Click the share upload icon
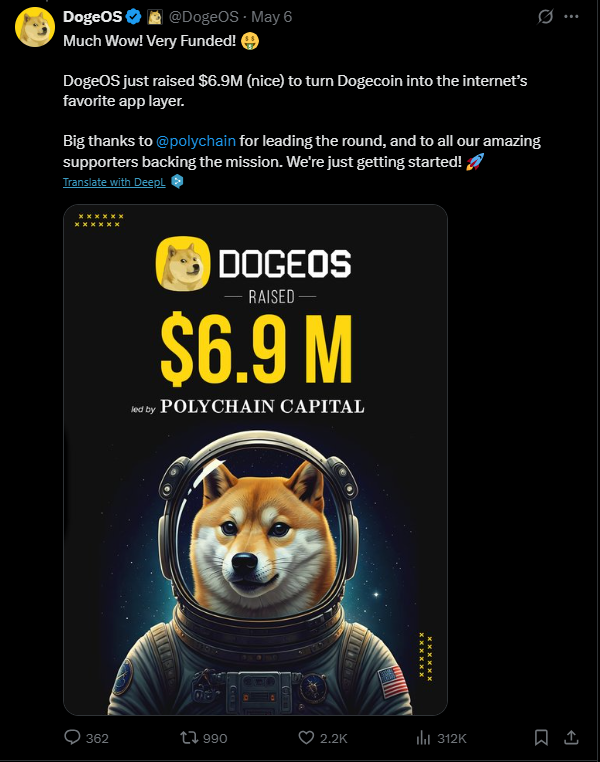600x762 pixels. click(x=571, y=738)
